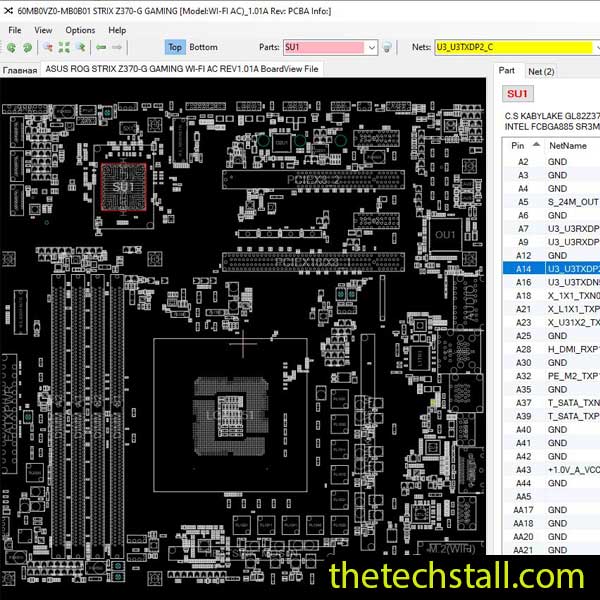Click the LGA1151 CPU socket on board
This screenshot has height=600, width=600.
point(230,416)
